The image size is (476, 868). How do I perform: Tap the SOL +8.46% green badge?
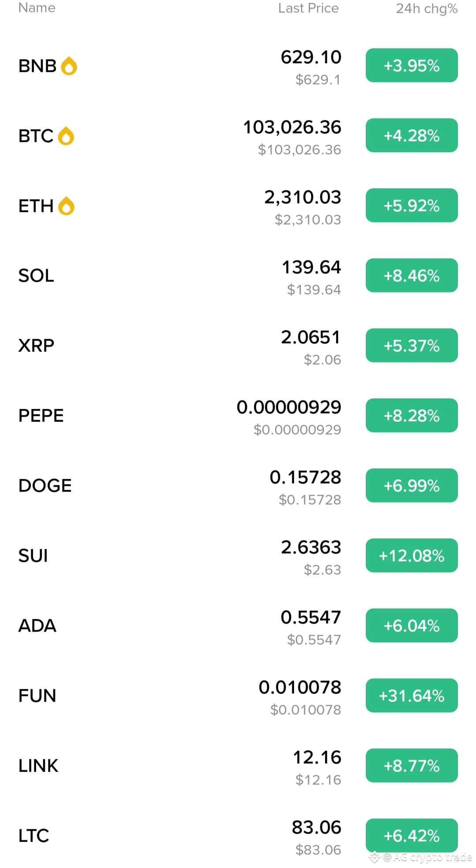point(412,276)
